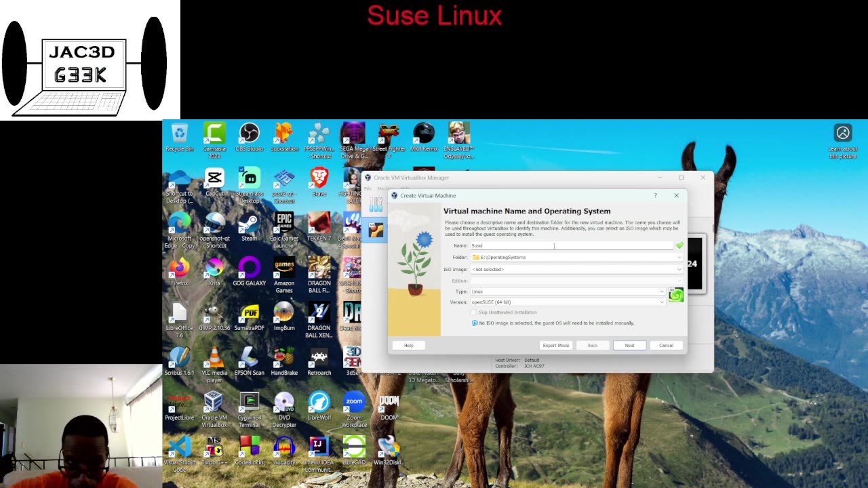The width and height of the screenshot is (868, 488).
Task: Click the CodeBlocks desktop icon
Action: click(x=249, y=451)
